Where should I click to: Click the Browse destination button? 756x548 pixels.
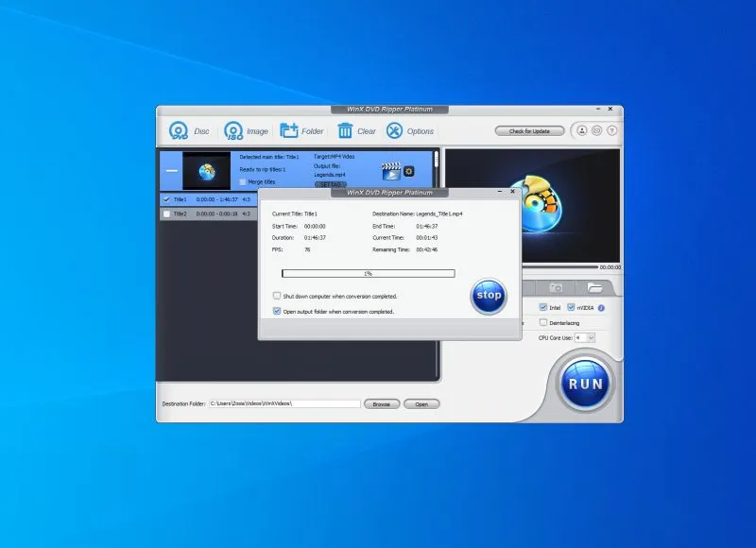coord(381,403)
